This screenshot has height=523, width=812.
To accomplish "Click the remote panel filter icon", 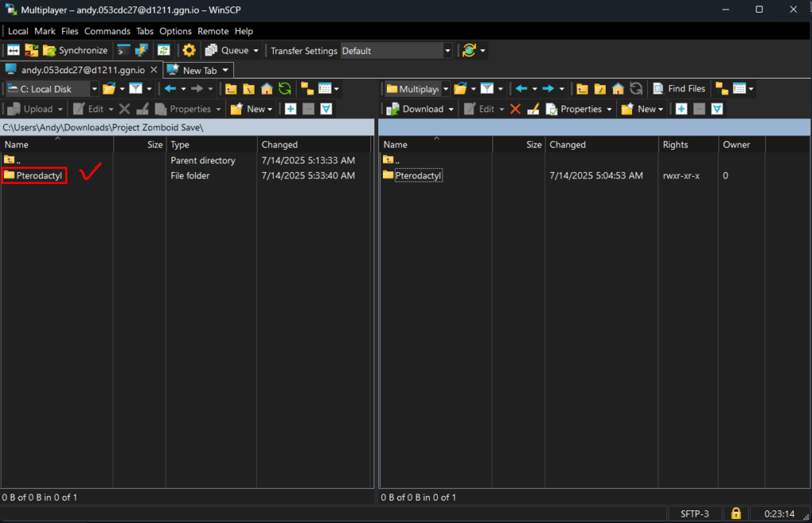I will [487, 89].
